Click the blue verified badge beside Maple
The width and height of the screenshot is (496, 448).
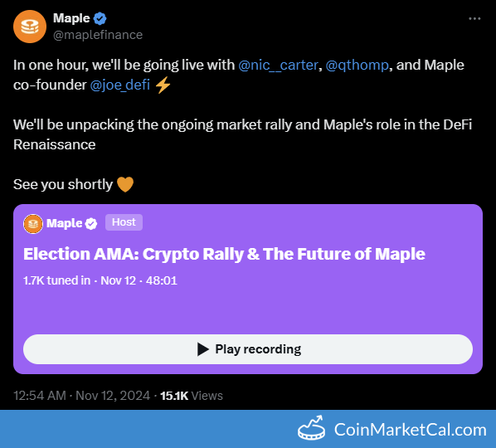coord(100,18)
